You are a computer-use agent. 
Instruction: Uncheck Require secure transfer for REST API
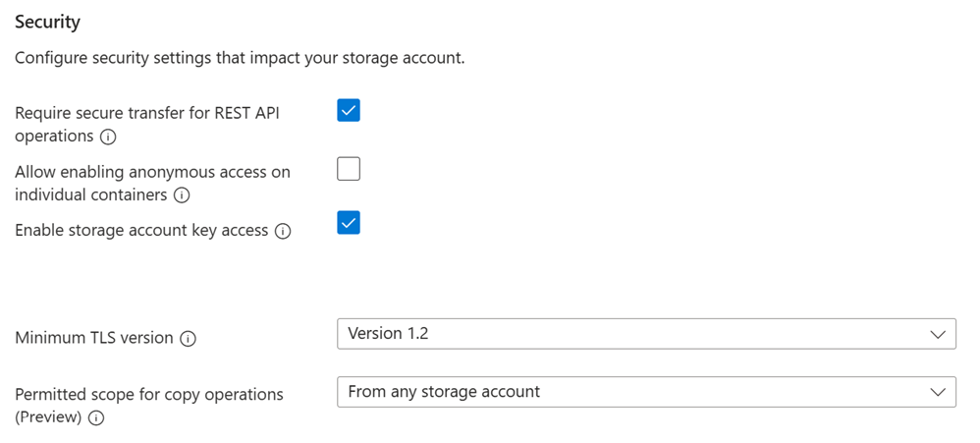[349, 110]
